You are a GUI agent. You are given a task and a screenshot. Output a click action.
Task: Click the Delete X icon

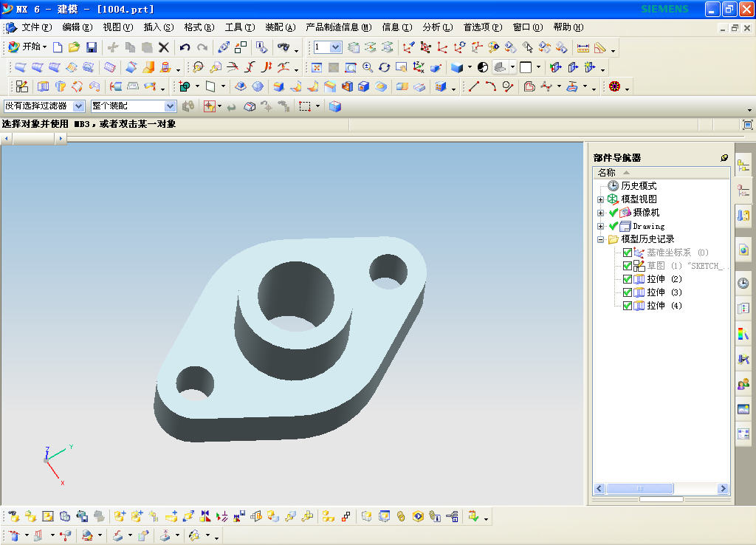[164, 47]
